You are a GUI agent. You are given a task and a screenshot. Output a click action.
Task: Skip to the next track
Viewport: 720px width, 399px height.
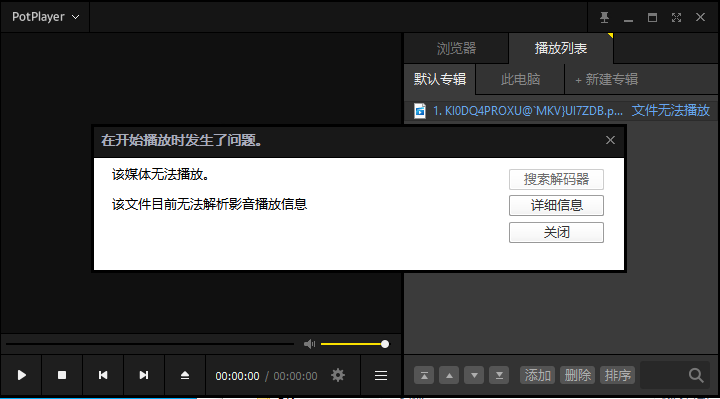pyautogui.click(x=144, y=375)
